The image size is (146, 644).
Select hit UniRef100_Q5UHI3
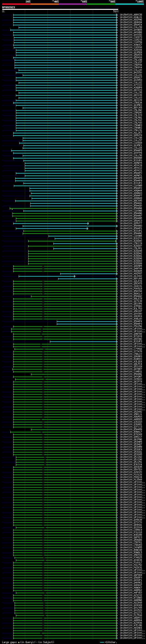coord(131,221)
